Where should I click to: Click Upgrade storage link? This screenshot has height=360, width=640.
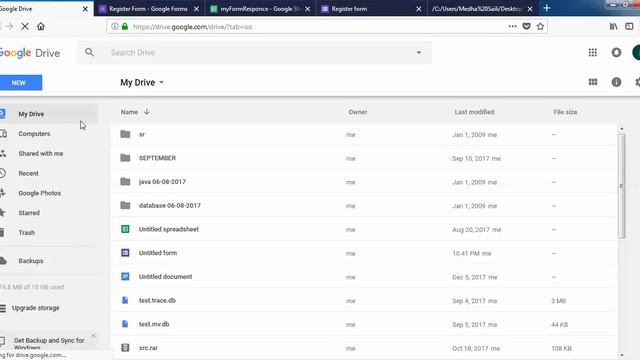click(x=36, y=308)
